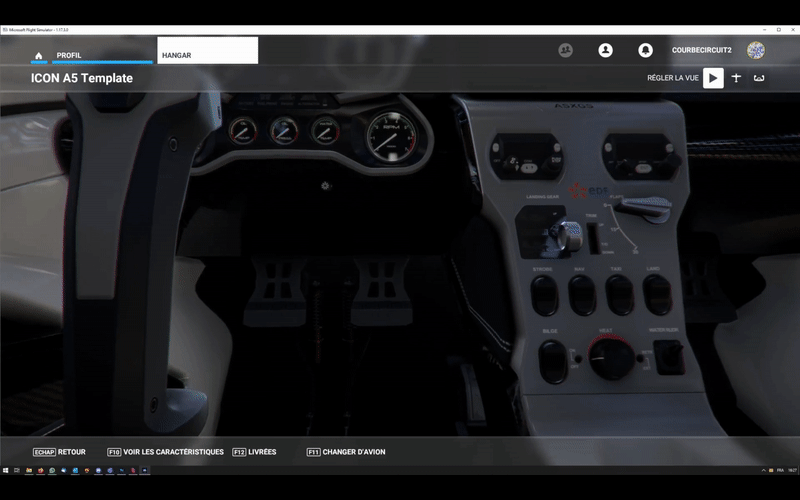This screenshot has height=500, width=800.
Task: Open the user profile icon
Action: [x=605, y=50]
